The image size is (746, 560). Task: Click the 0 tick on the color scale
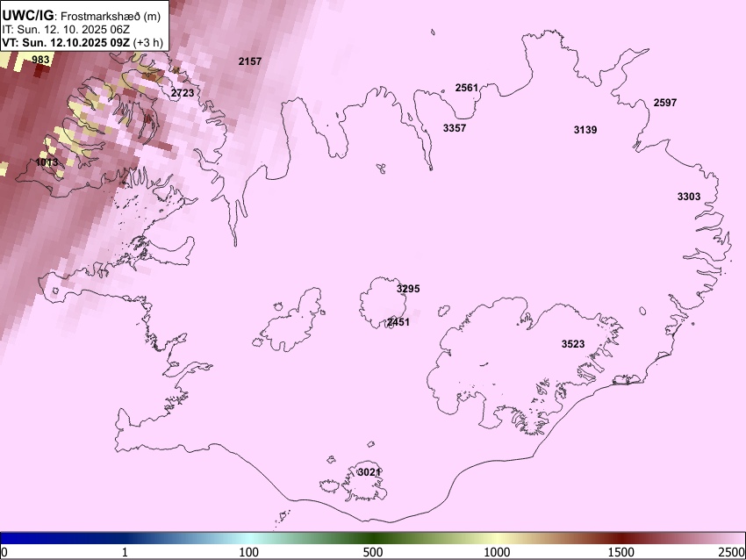click(4, 552)
